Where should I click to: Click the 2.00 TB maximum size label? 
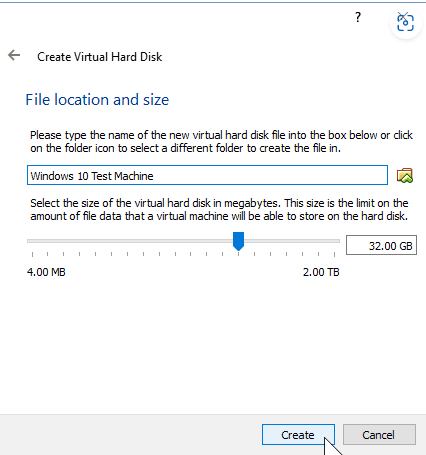[321, 272]
